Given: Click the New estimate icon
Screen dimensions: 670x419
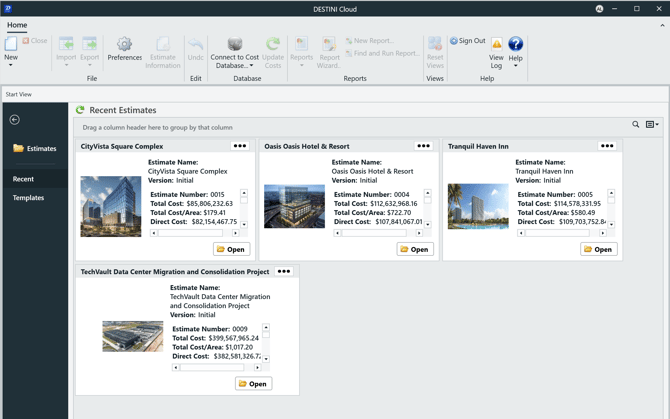Looking at the screenshot, I should (11, 46).
